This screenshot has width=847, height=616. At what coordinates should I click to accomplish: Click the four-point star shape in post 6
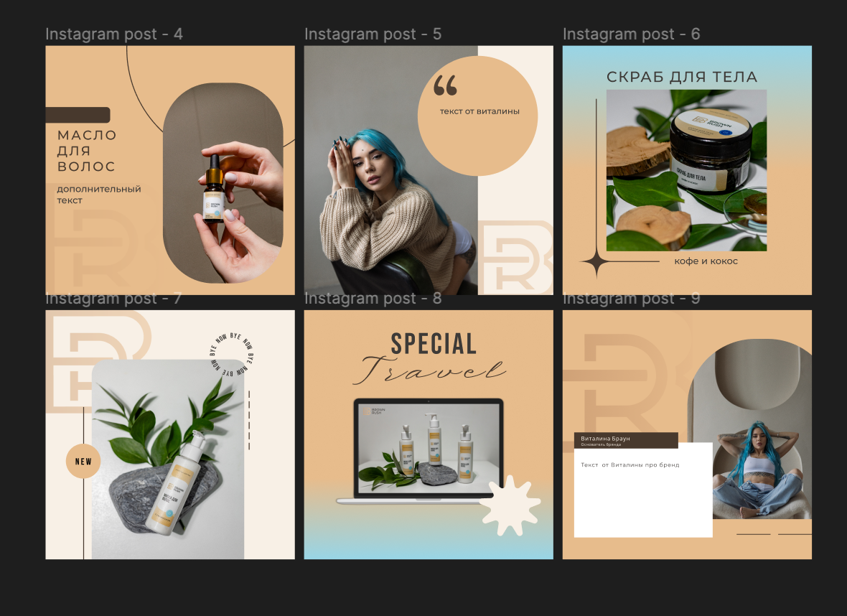pos(596,261)
